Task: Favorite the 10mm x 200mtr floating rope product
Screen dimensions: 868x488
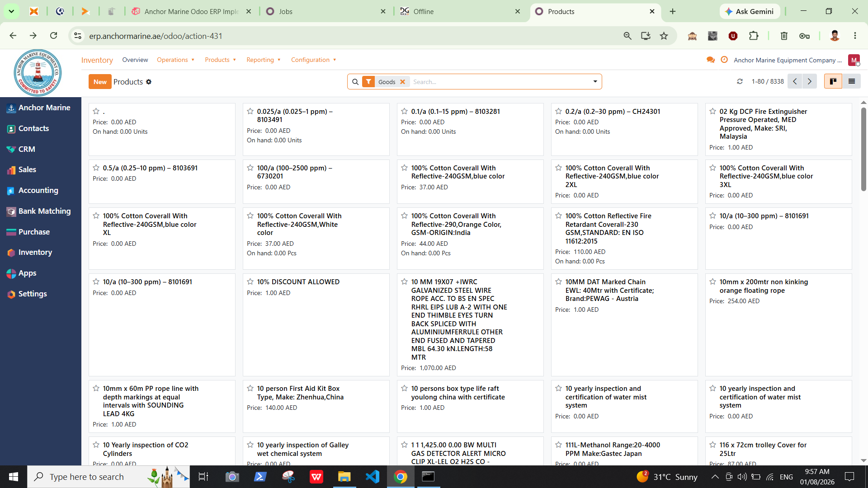Action: click(712, 282)
